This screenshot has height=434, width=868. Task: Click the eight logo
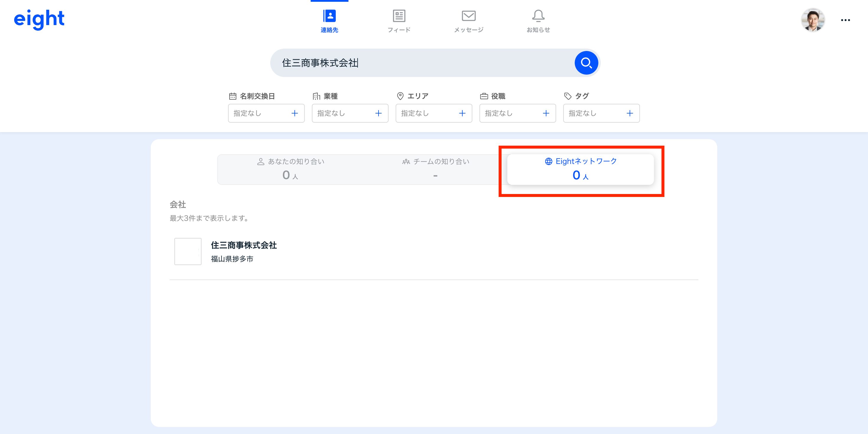click(39, 19)
